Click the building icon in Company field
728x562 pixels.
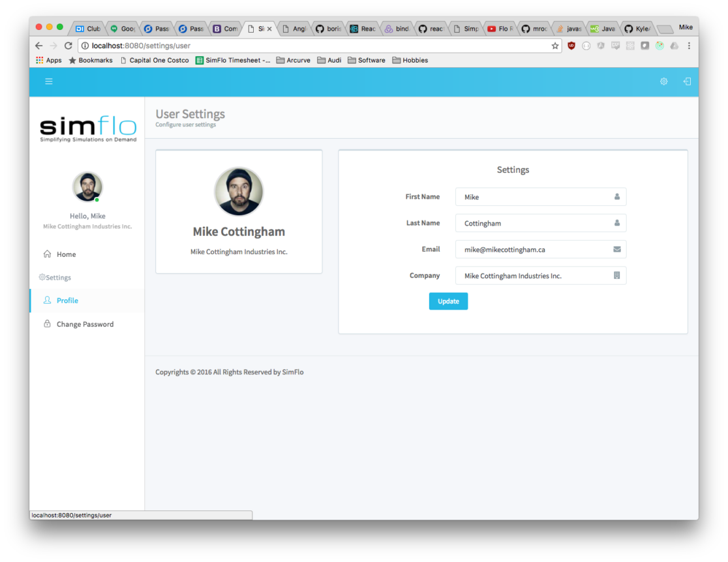tap(616, 276)
